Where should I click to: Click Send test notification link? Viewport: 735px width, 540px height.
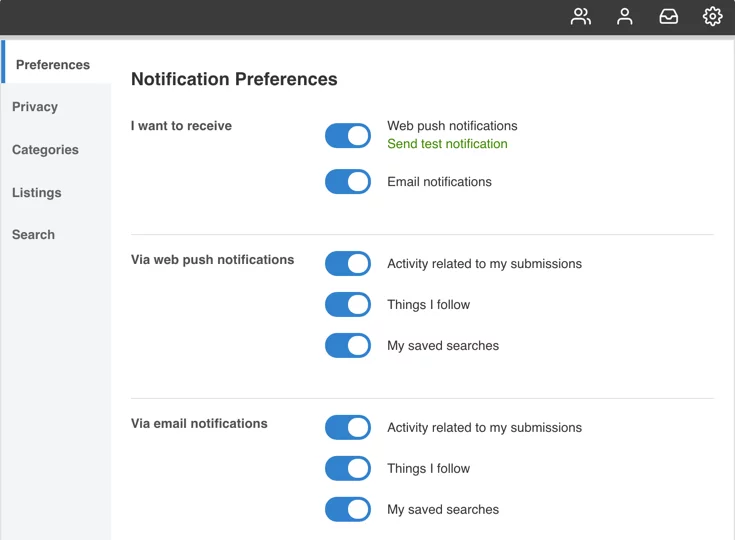pyautogui.click(x=447, y=144)
